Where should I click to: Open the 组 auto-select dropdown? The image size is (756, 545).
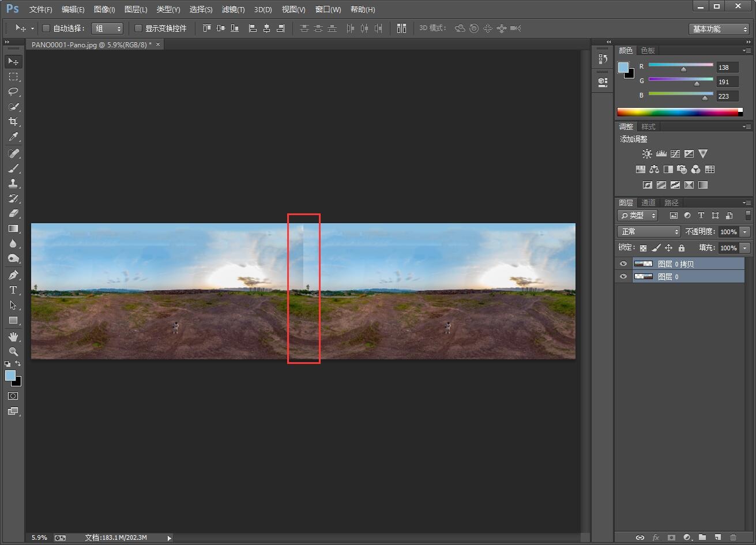107,28
